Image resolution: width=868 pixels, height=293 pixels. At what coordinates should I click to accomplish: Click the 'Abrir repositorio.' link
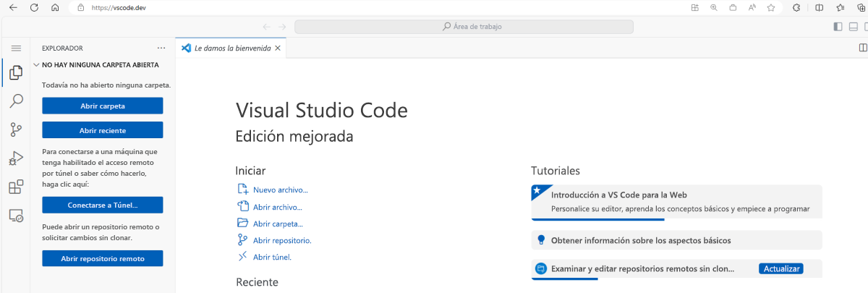pos(282,240)
